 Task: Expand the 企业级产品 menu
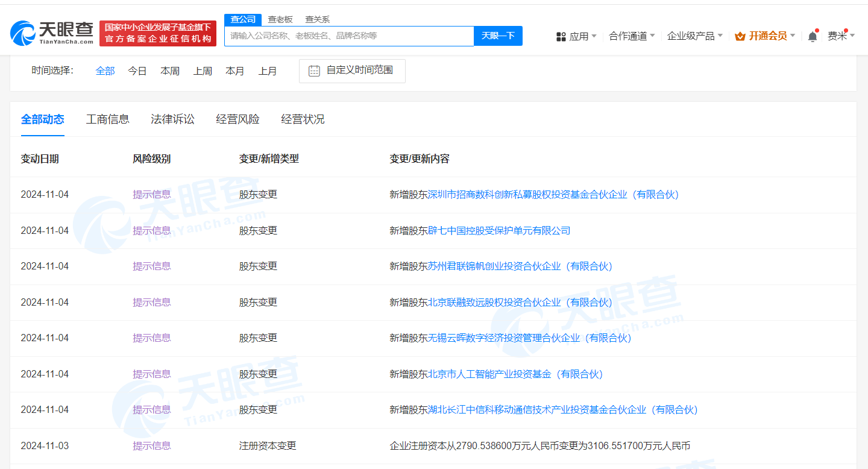pos(694,36)
